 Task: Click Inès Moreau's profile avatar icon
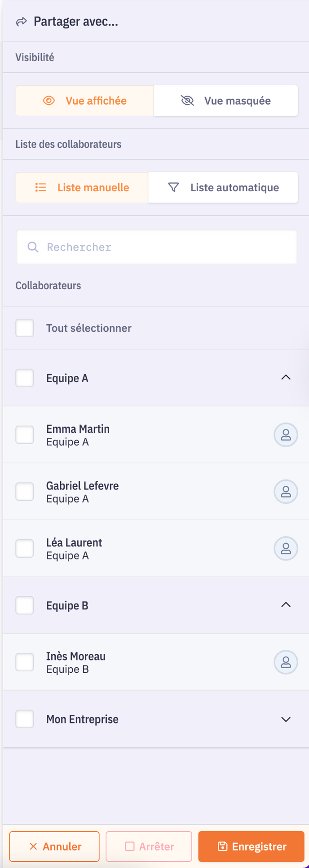pyautogui.click(x=286, y=662)
